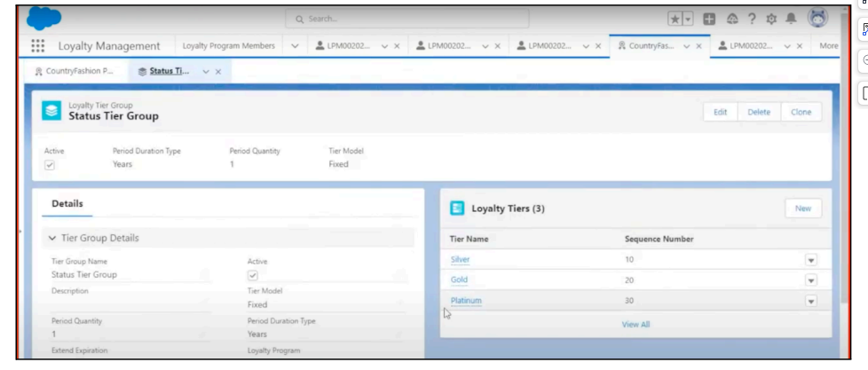Open the Setup gear icon

tap(770, 19)
